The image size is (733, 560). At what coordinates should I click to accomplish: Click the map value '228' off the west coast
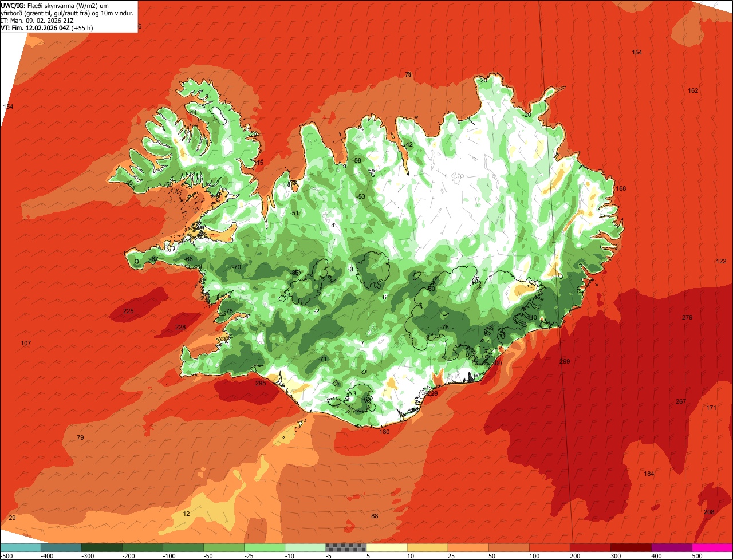[180, 327]
